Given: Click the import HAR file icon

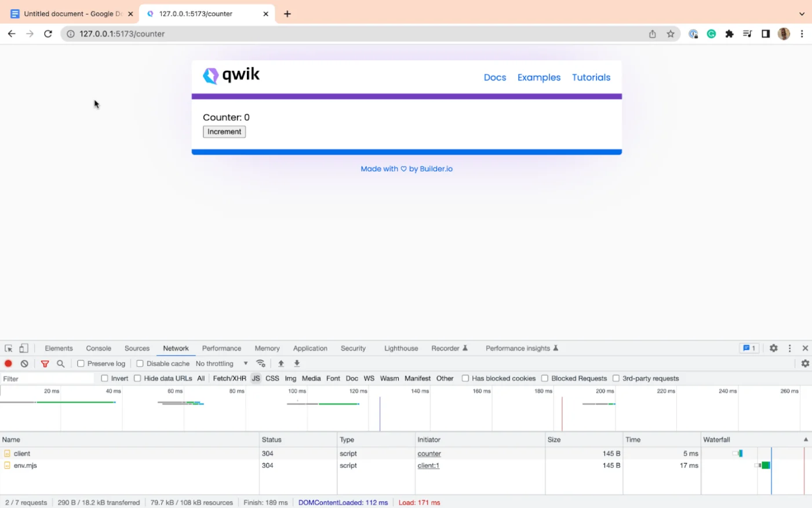Looking at the screenshot, I should click(x=281, y=363).
